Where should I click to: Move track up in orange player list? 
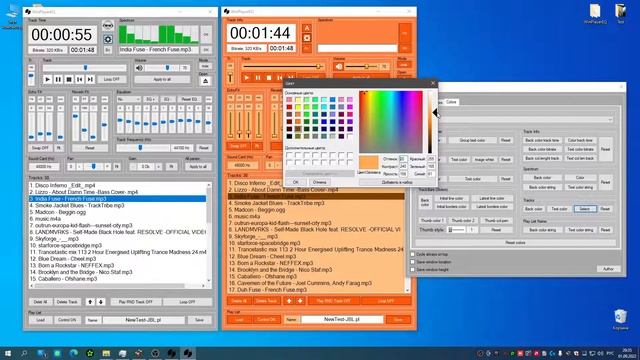click(x=289, y=301)
